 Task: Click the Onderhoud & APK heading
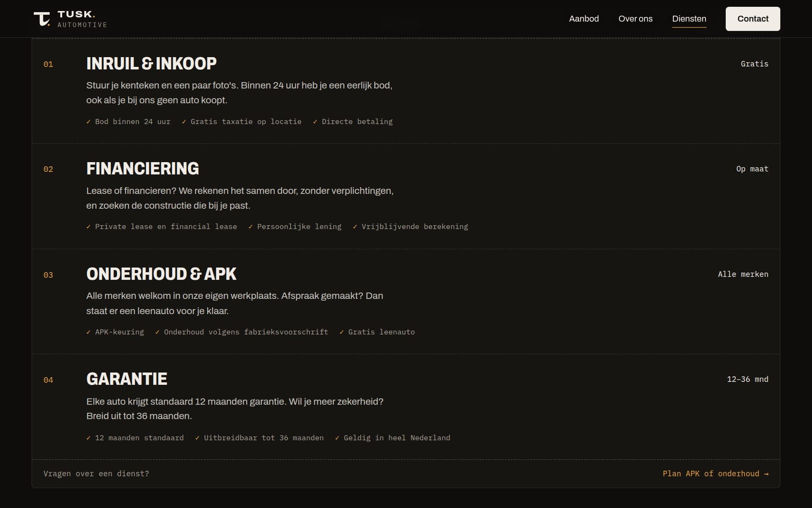coord(161,274)
